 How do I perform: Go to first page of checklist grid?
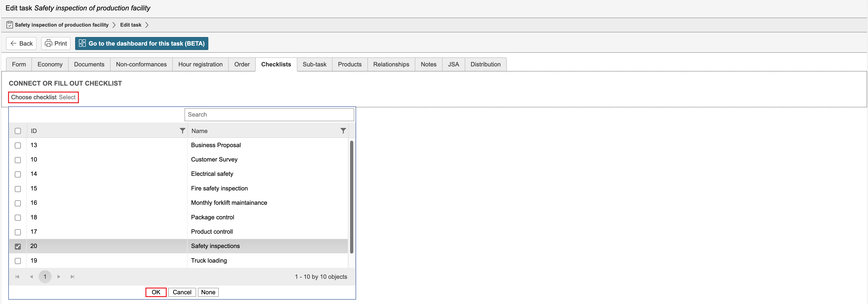click(x=17, y=277)
